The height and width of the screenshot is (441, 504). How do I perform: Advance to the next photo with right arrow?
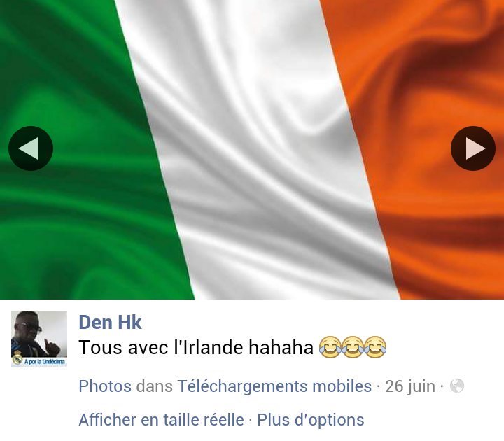(473, 148)
